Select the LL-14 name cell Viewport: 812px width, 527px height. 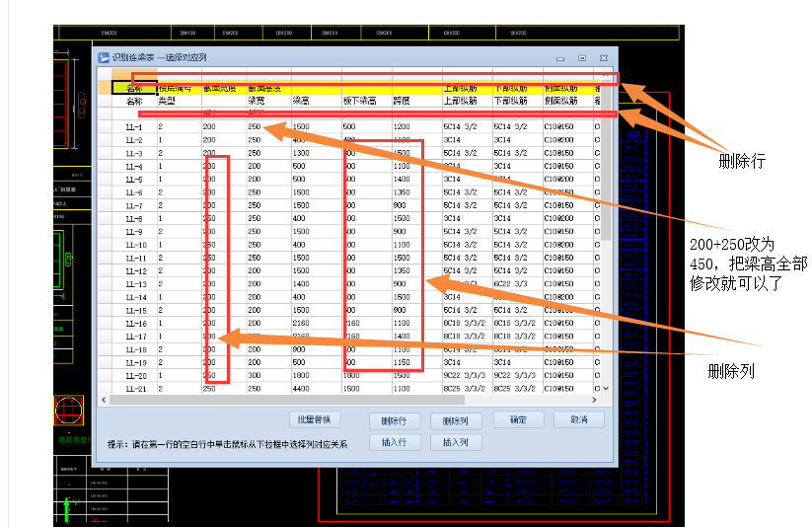pyautogui.click(x=134, y=297)
